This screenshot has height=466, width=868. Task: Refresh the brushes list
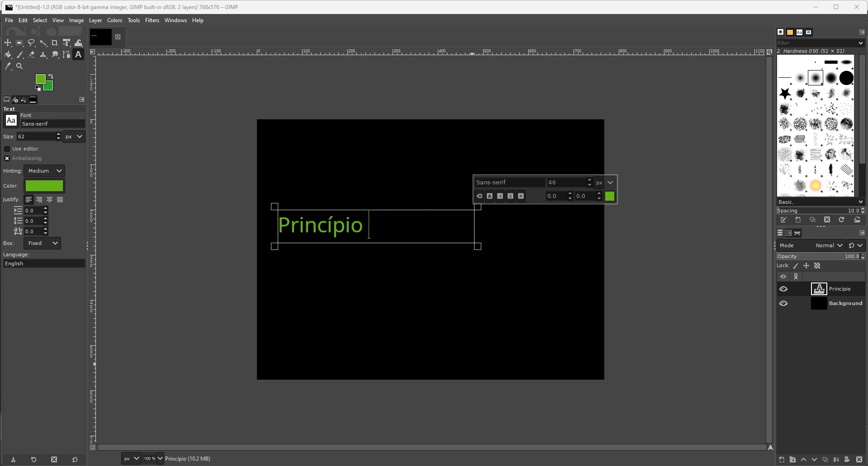tap(841, 220)
